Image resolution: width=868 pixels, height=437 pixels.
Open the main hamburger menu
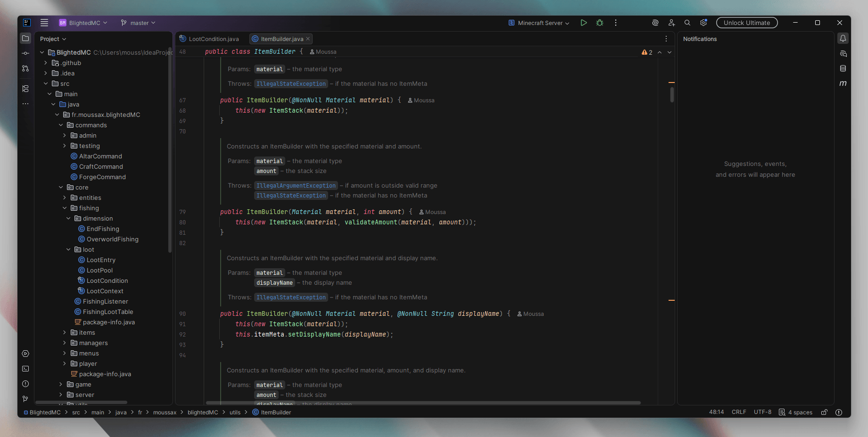(x=44, y=23)
